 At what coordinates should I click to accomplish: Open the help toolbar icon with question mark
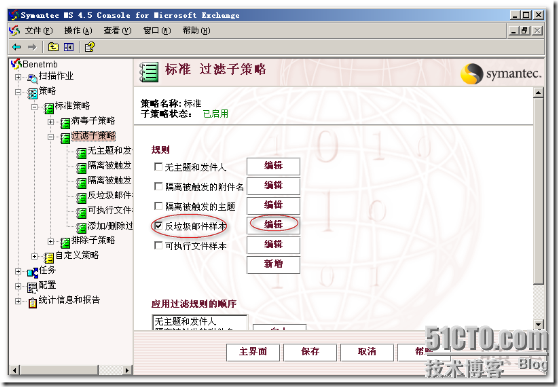coord(90,47)
